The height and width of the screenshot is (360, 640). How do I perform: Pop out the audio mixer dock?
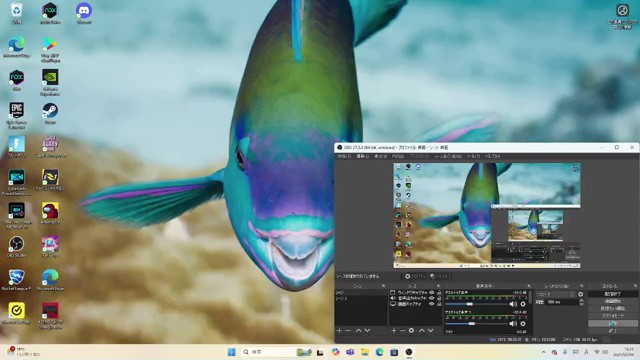pos(529,286)
